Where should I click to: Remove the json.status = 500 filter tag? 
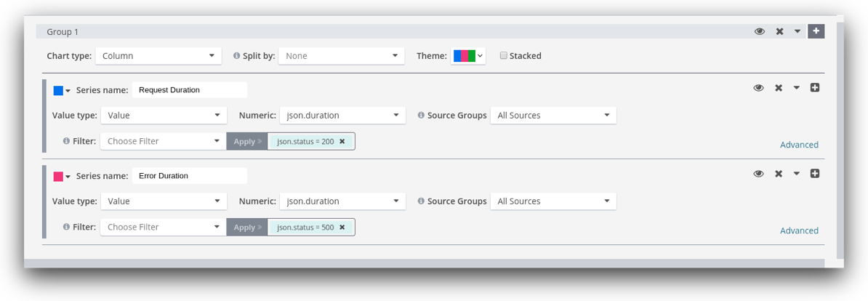(342, 228)
